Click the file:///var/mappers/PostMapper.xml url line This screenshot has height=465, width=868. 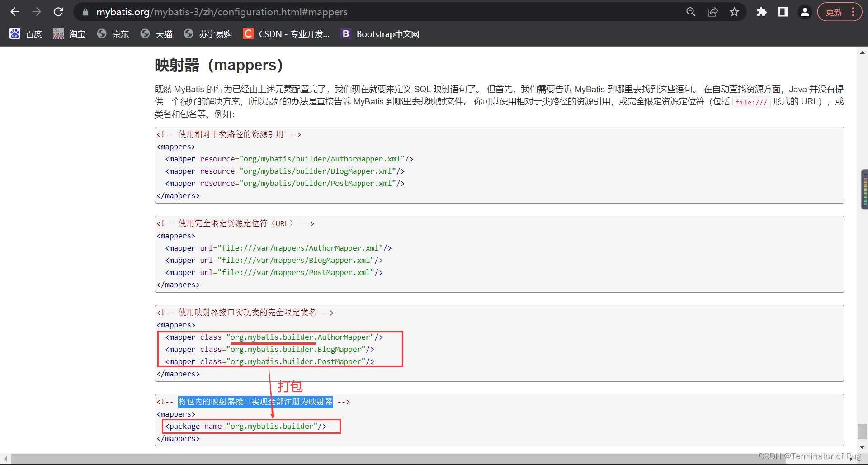coord(274,272)
